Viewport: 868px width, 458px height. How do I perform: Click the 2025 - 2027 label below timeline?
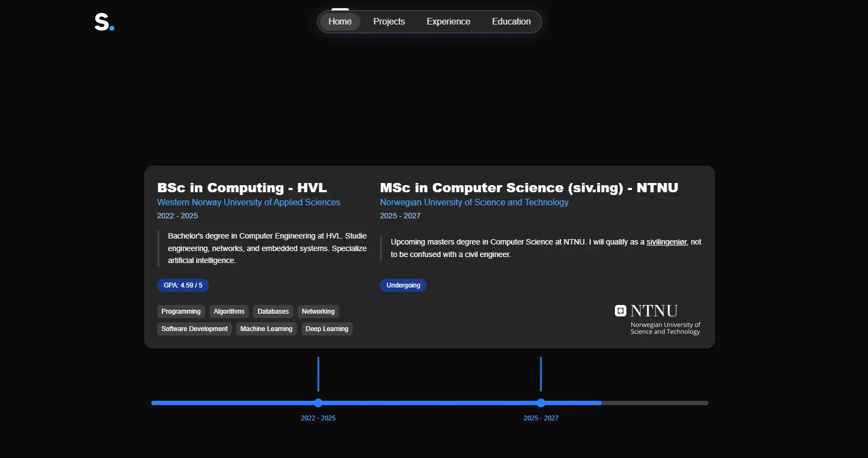(x=541, y=418)
